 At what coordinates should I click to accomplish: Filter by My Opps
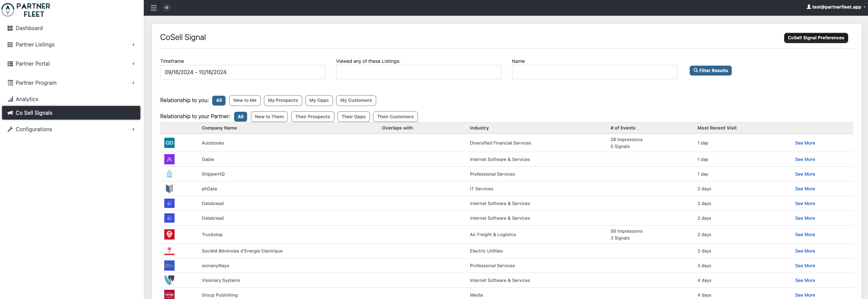tap(319, 100)
